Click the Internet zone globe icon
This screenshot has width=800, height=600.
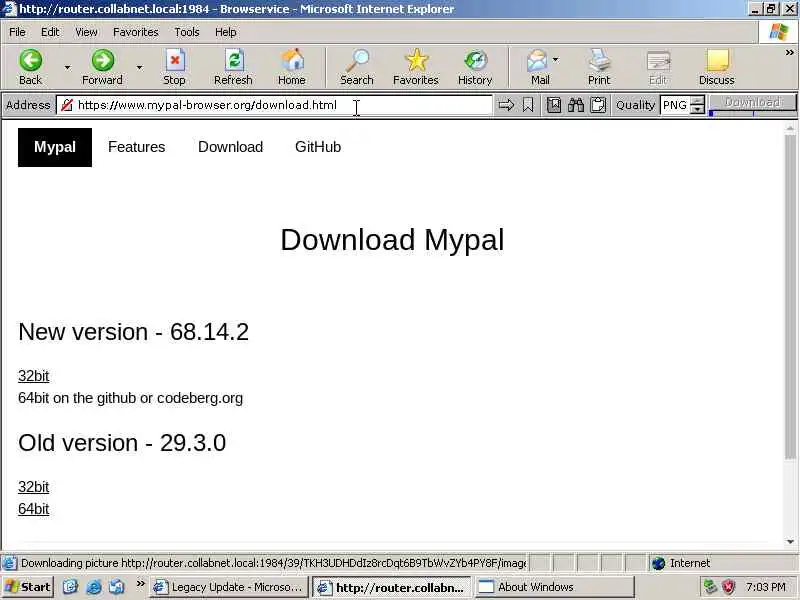click(659, 563)
